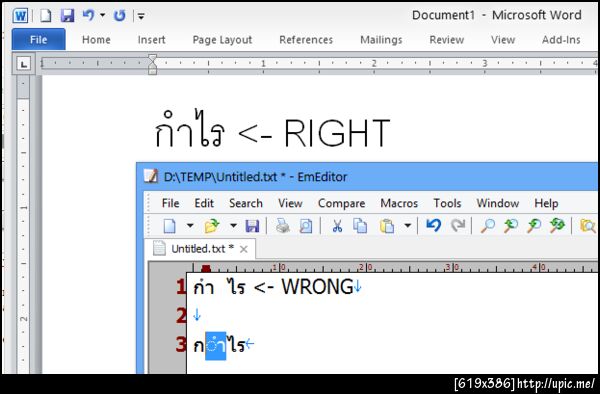
Task: Open the View menu in EmEditor
Action: [290, 203]
